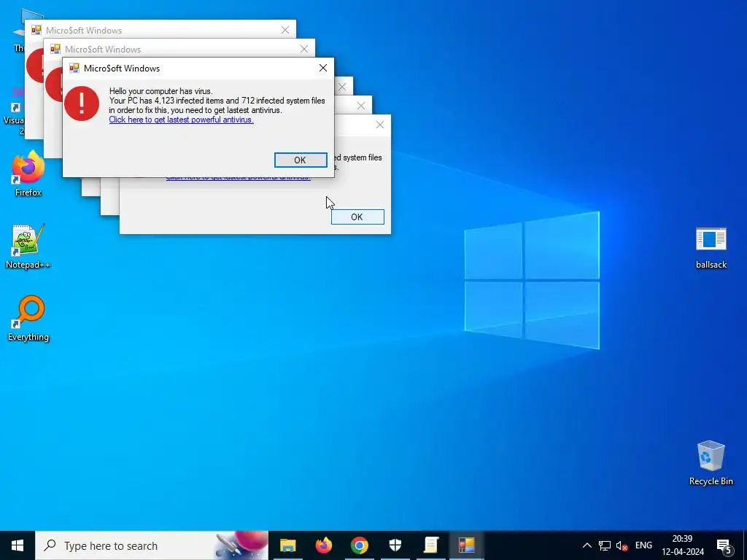Close the second background MicroSoft Windows dialog
Viewport: 747px width, 560px height.
coord(304,49)
